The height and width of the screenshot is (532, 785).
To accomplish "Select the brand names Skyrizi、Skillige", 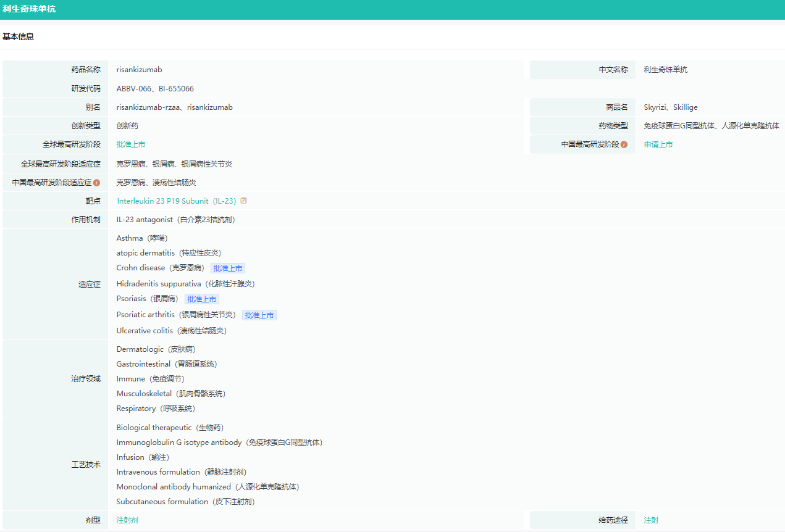I will [671, 107].
